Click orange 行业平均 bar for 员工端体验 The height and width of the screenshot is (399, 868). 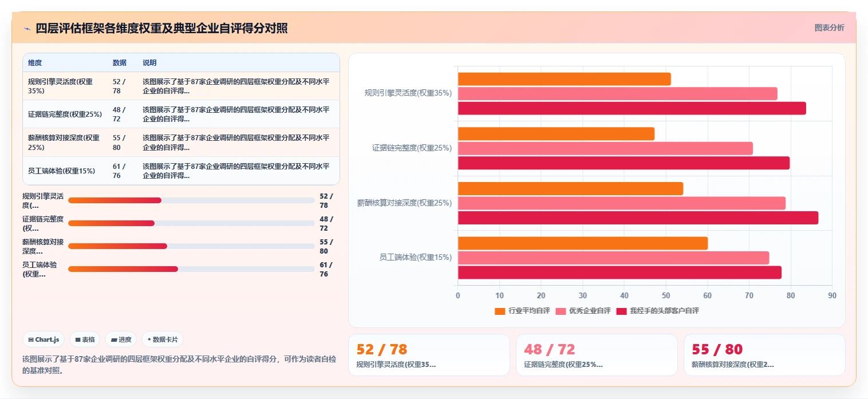tap(583, 243)
